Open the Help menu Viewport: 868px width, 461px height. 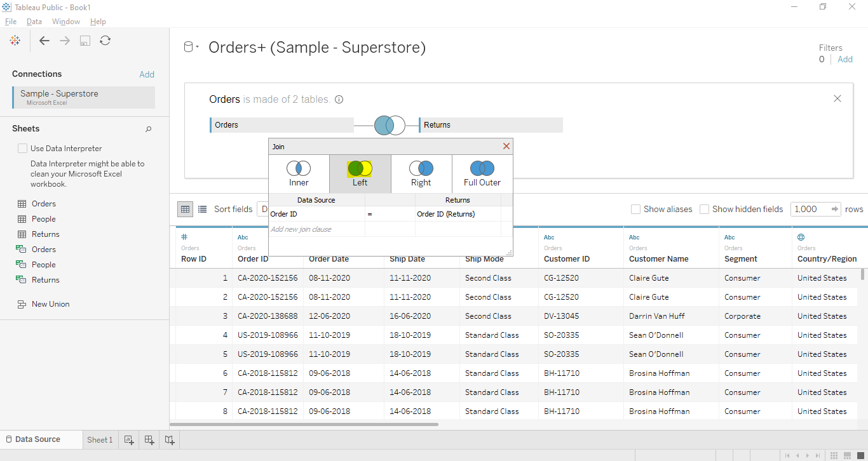[98, 22]
